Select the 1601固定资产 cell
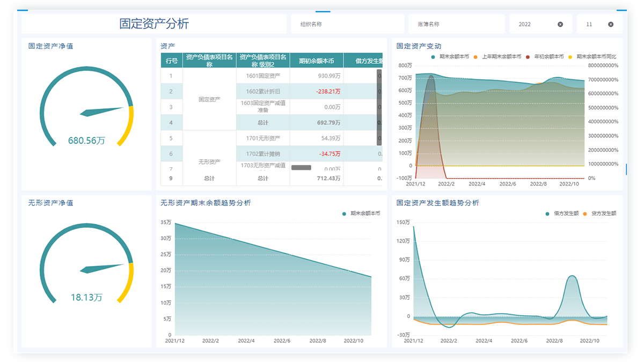 point(263,76)
